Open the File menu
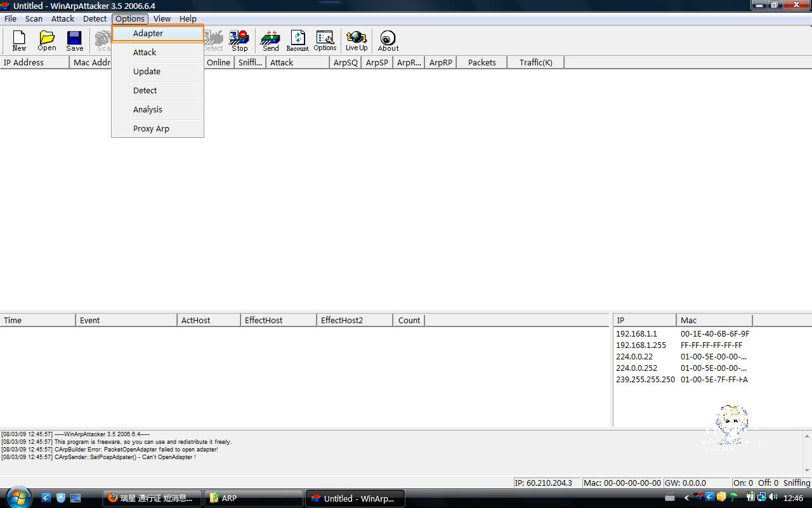 coord(10,18)
